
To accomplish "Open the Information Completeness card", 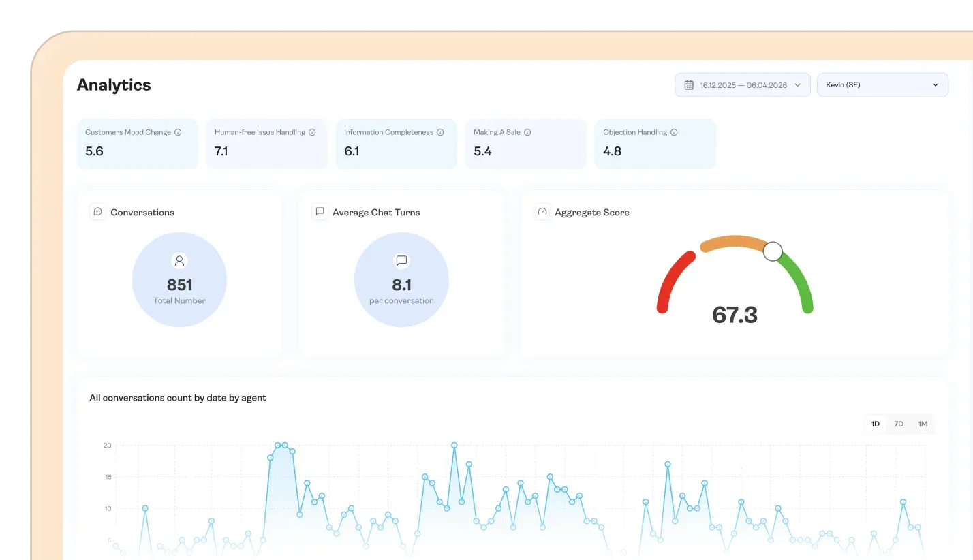I will [x=396, y=144].
